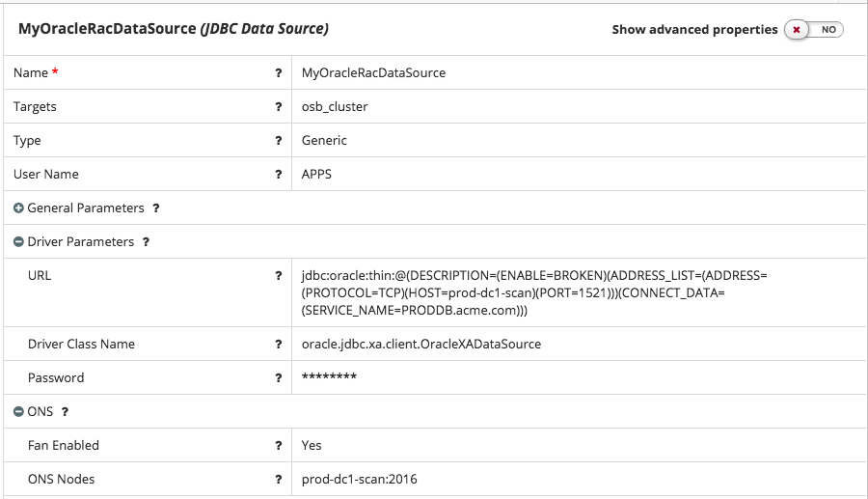This screenshot has height=499, width=868.
Task: Select the Driver Class Name value
Action: (x=421, y=345)
